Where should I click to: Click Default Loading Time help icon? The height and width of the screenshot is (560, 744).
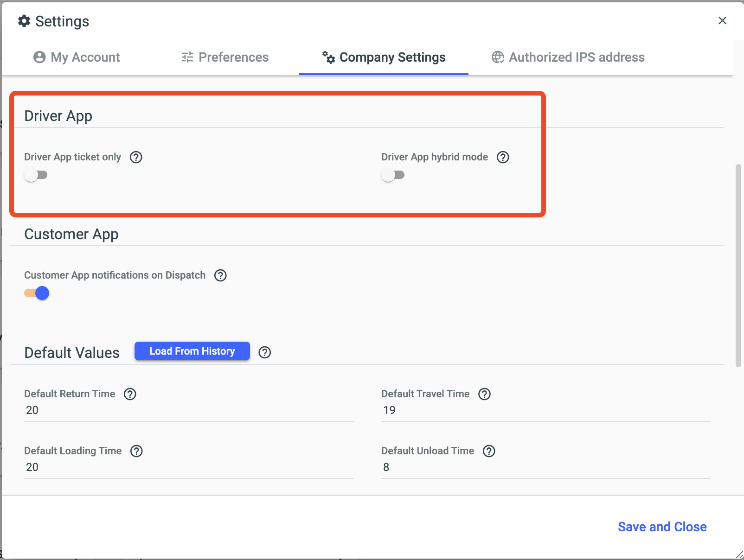tap(136, 451)
